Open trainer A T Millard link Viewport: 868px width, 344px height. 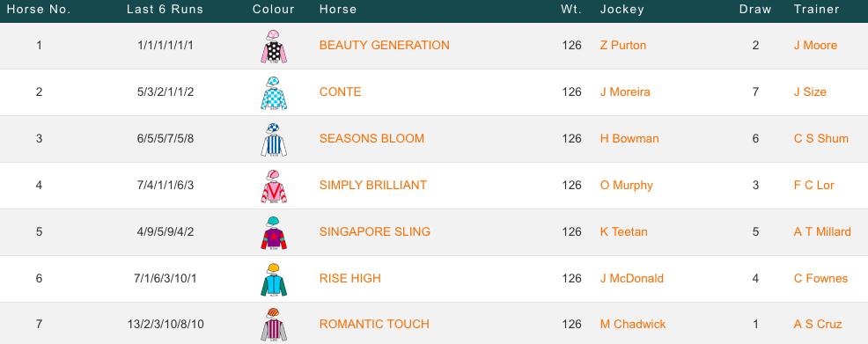(822, 231)
